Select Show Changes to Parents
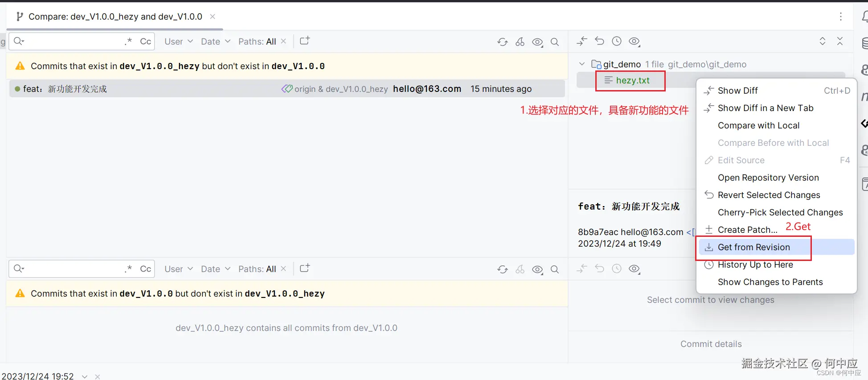This screenshot has height=380, width=868. pos(777,282)
